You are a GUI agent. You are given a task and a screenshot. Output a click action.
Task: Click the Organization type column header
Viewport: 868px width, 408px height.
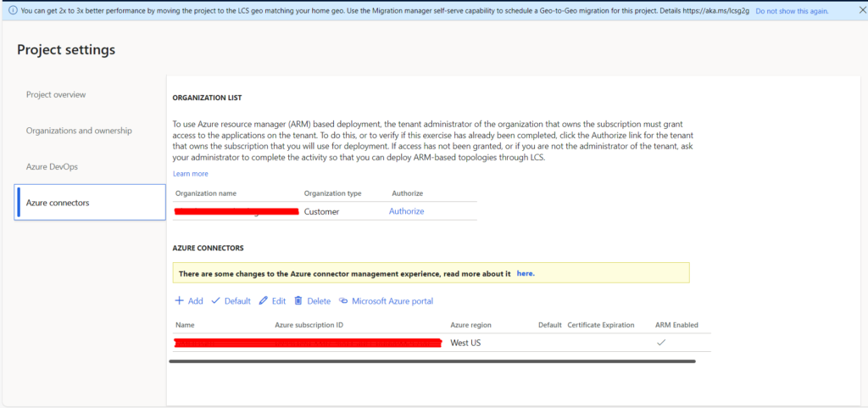(332, 193)
